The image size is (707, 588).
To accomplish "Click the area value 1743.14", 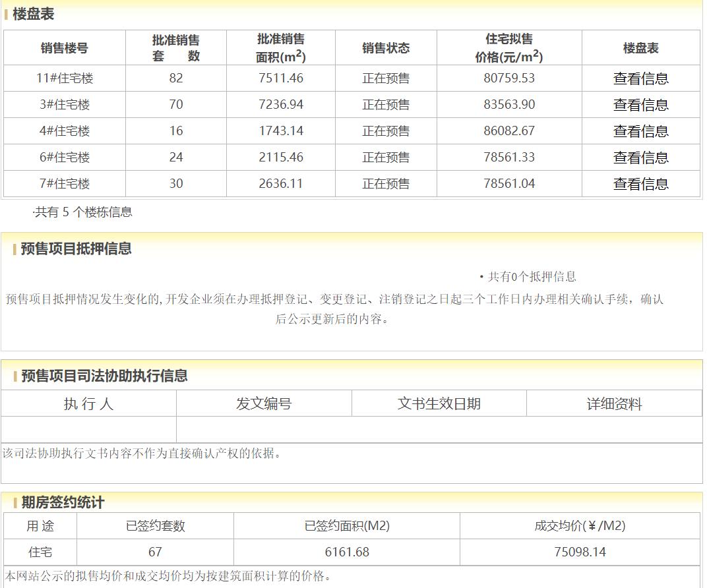I will click(280, 131).
